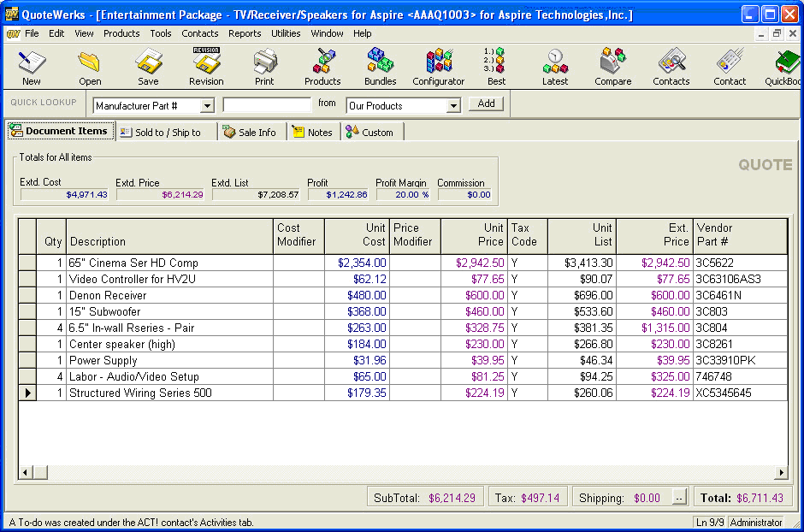Click the horizontal scrollbar right arrow
The width and height of the screenshot is (804, 532).
click(781, 473)
